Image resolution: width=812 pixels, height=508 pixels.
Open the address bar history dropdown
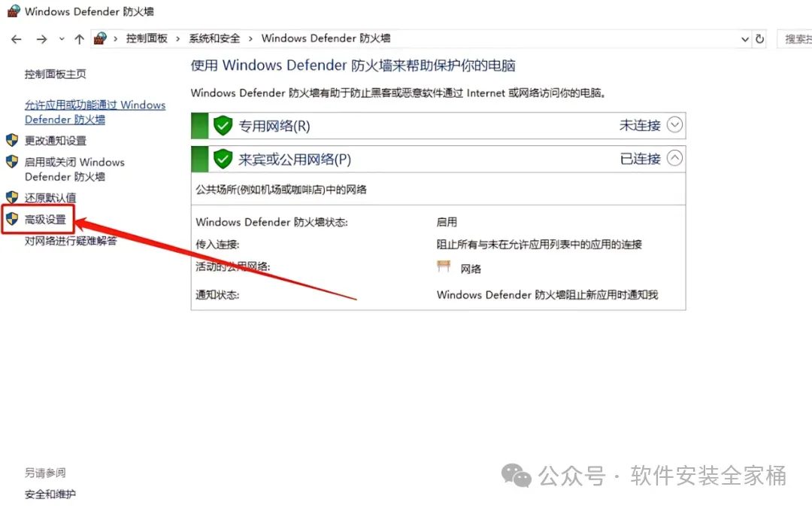744,39
